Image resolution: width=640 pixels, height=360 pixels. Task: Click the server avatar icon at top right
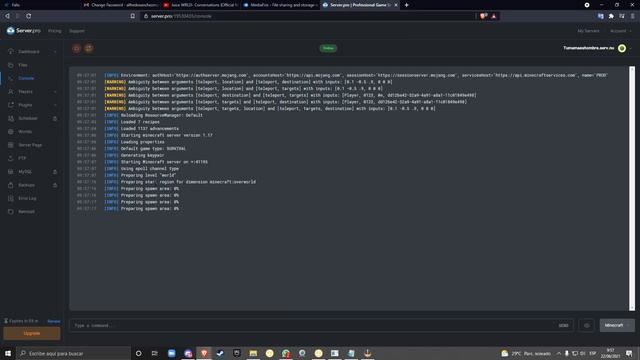pyautogui.click(x=622, y=48)
